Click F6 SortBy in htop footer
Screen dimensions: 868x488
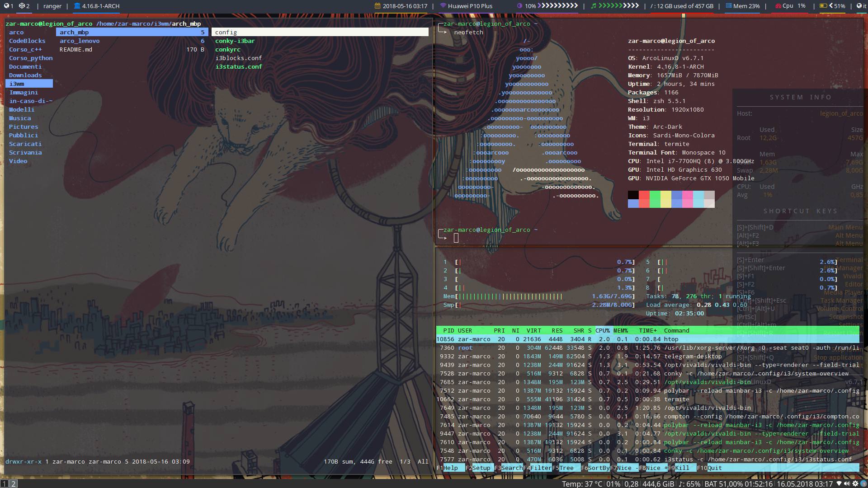(x=599, y=468)
